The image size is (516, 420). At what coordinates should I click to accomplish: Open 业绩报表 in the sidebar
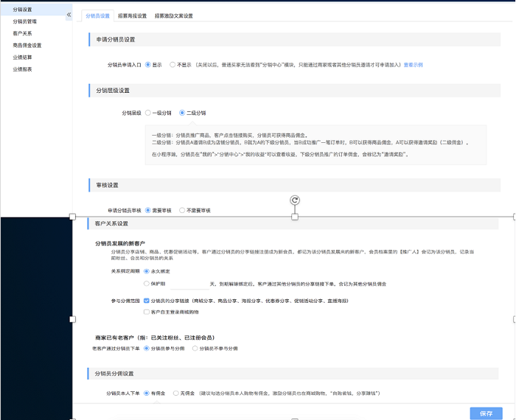(x=22, y=69)
